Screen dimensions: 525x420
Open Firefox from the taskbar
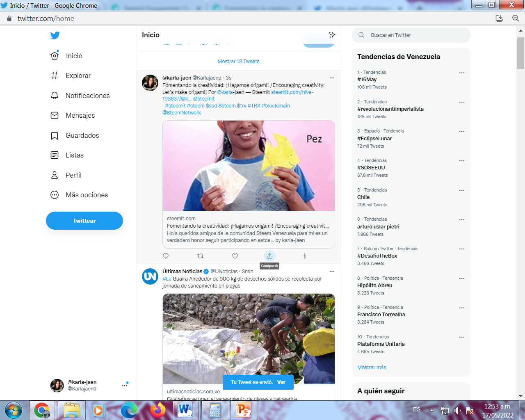tap(158, 410)
